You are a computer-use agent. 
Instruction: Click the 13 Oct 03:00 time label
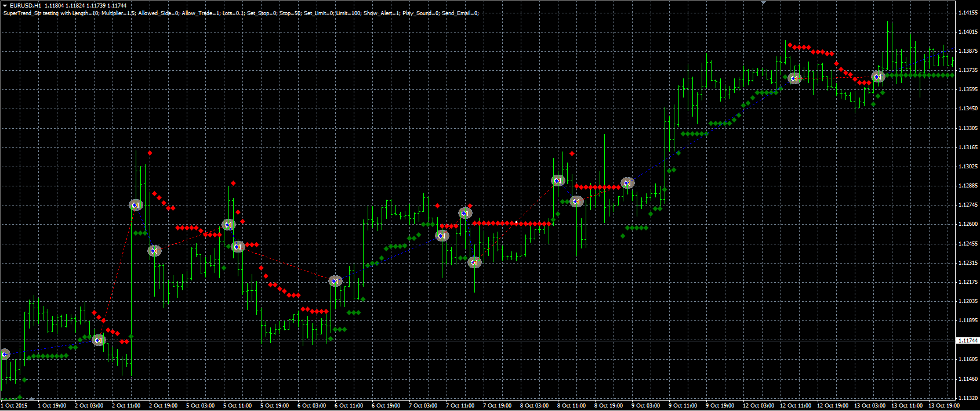(x=870, y=406)
